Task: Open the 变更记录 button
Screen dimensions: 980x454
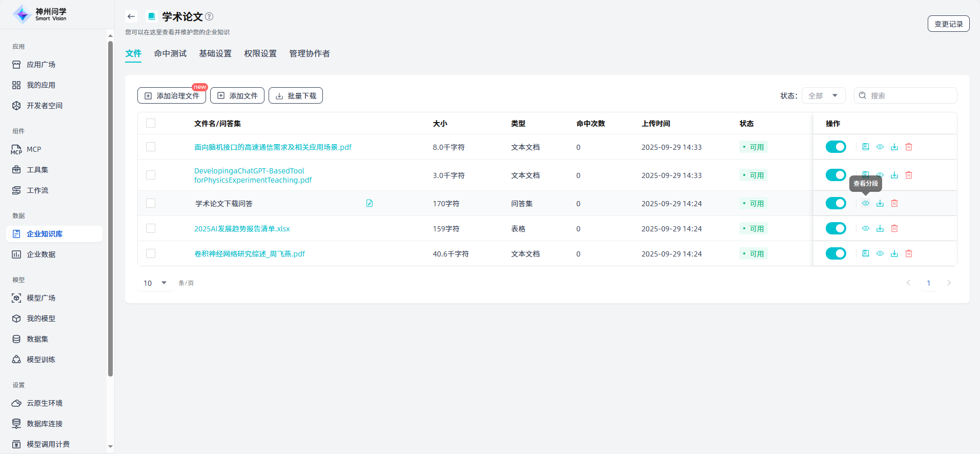Action: click(x=948, y=24)
